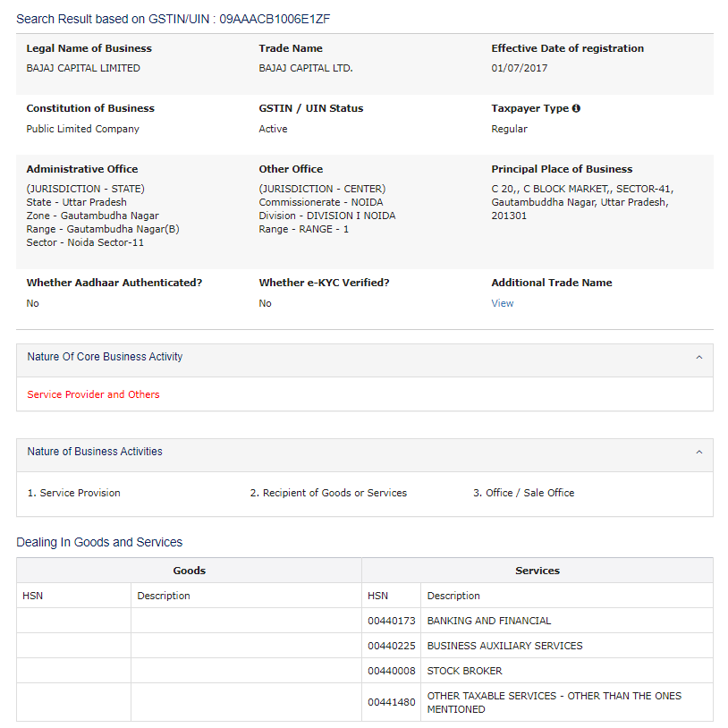Click the (JURISDICTION - STATE) line

86,189
